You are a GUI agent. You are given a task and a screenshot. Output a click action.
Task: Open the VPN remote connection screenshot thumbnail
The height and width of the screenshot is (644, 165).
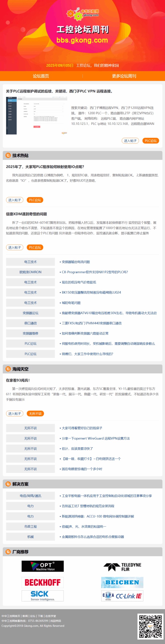pos(37,115)
